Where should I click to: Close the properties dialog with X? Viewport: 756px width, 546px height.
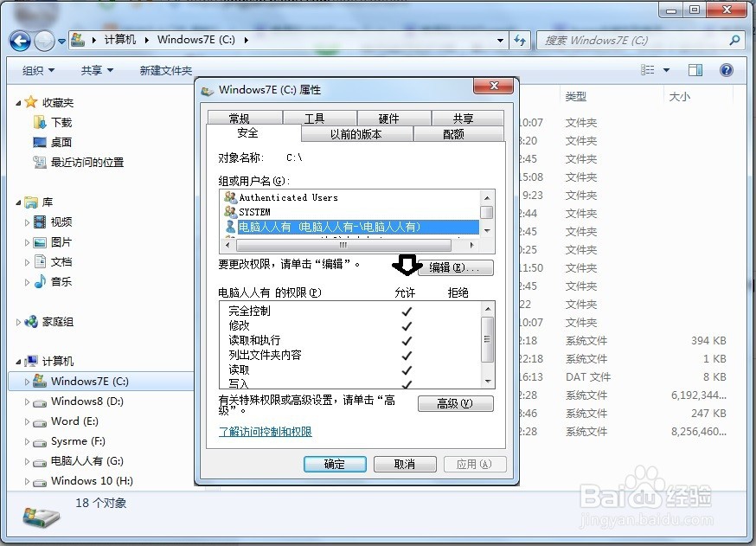pyautogui.click(x=494, y=87)
